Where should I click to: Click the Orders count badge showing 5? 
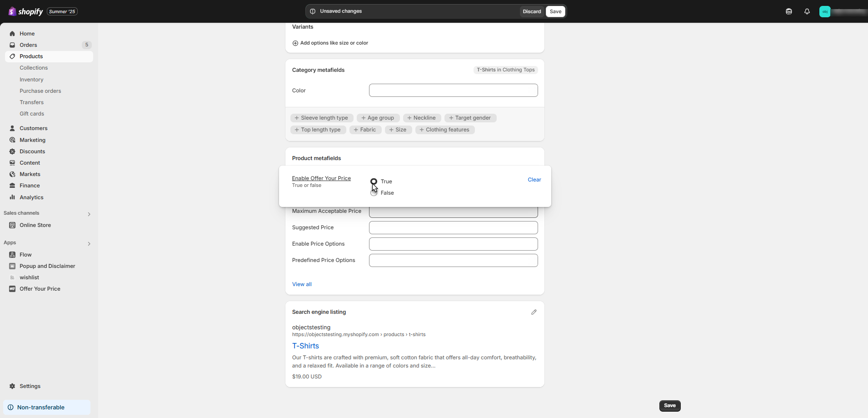87,45
